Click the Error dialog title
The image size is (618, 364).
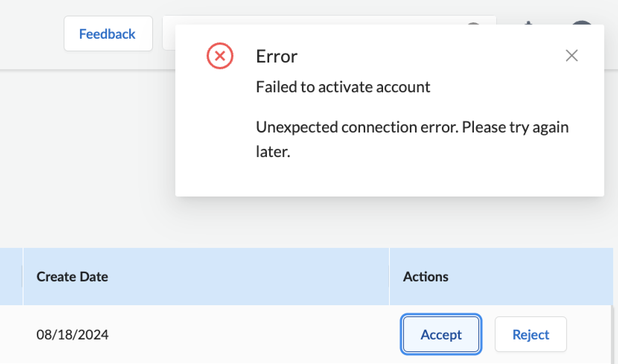point(277,56)
